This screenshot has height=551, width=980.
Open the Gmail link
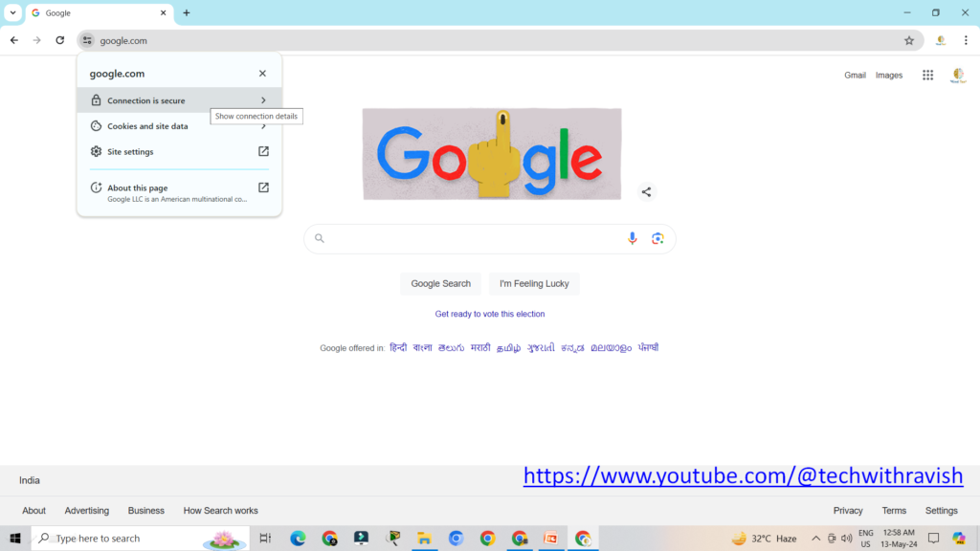(855, 76)
